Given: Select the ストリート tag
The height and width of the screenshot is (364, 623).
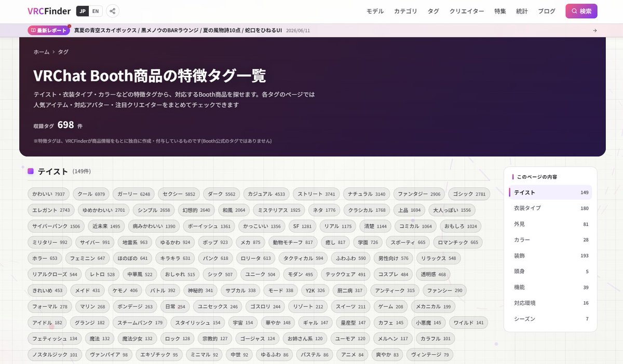Looking at the screenshot, I should tap(317, 194).
